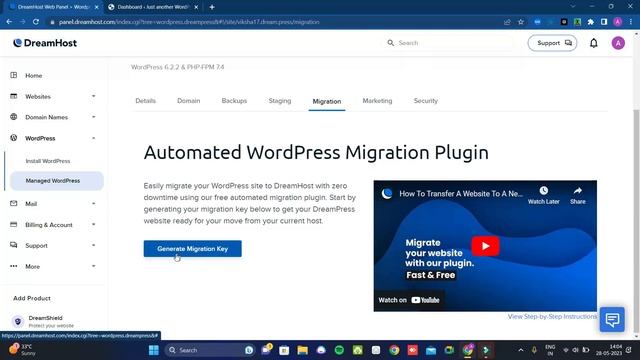Click the weather widget on taskbar
Image resolution: width=640 pixels, height=360 pixels.
(x=22, y=350)
